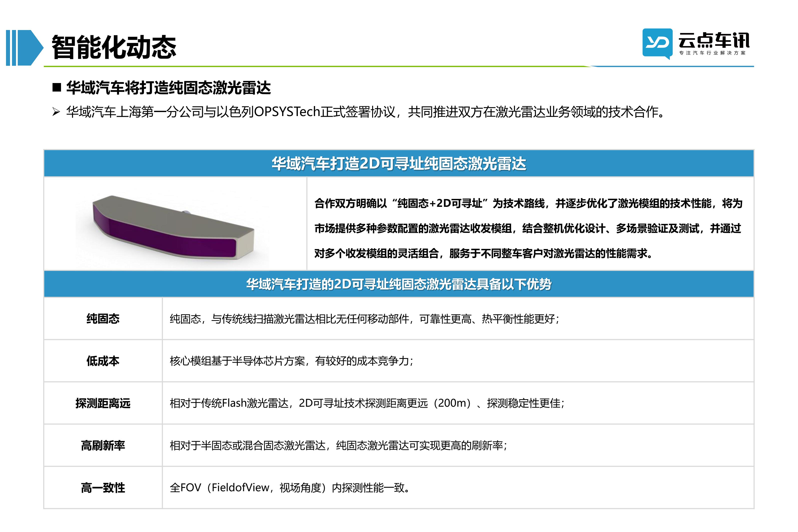Click the 低成本 row label
798x532 pixels.
click(103, 361)
